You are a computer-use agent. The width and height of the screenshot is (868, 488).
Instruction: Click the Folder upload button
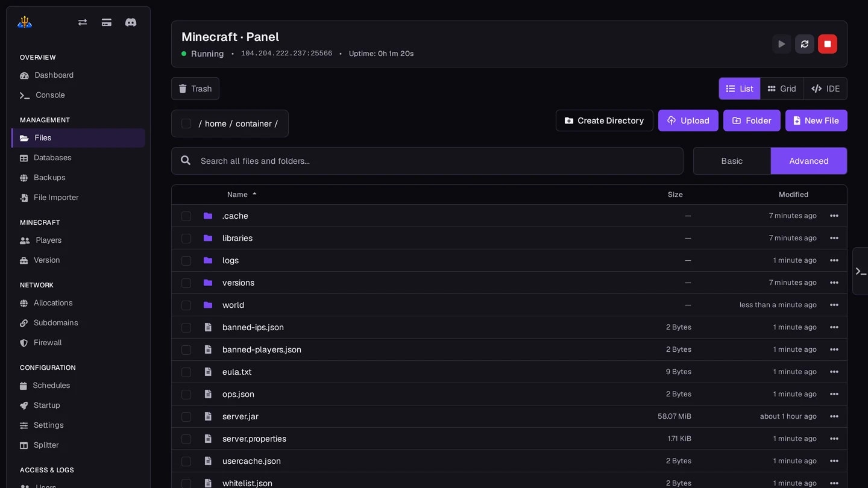[752, 120]
